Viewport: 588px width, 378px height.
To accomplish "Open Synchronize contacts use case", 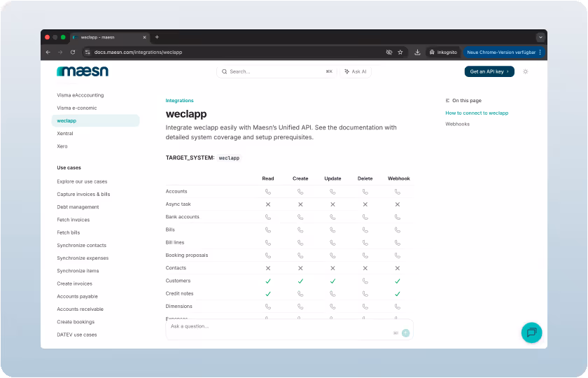I will coord(82,245).
